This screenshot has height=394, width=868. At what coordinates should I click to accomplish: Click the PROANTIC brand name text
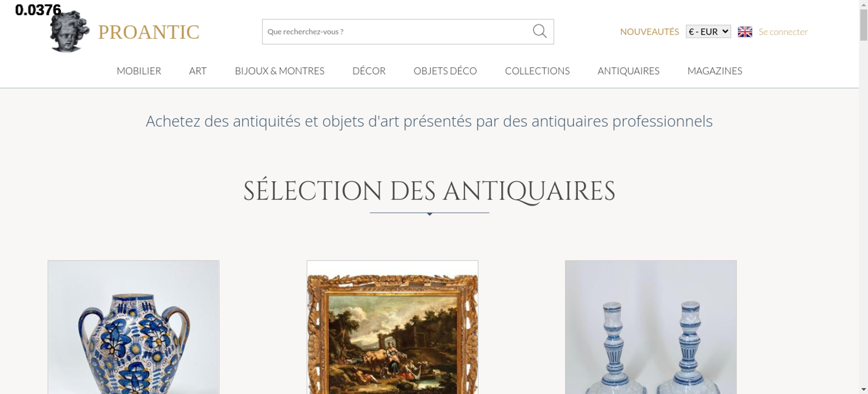tap(149, 32)
